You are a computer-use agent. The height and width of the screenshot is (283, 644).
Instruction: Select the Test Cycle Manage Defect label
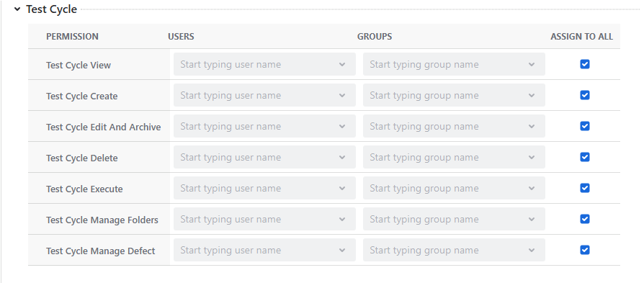click(101, 251)
